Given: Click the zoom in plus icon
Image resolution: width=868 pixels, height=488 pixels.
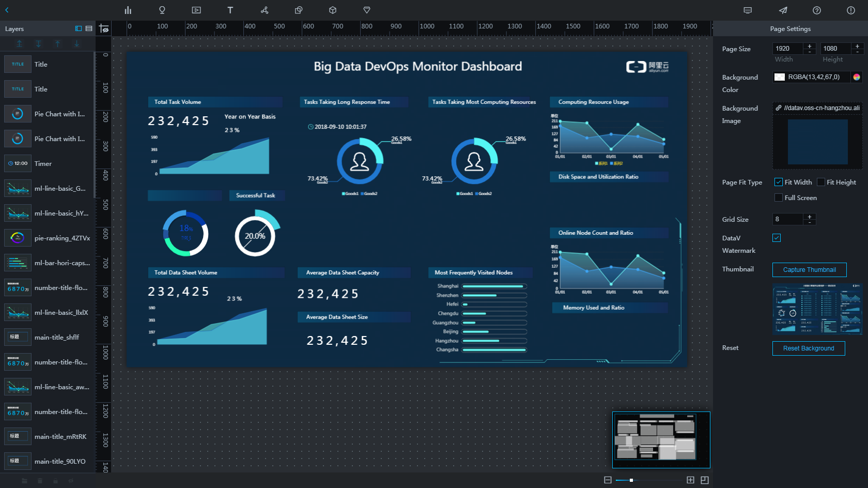Looking at the screenshot, I should pos(690,480).
